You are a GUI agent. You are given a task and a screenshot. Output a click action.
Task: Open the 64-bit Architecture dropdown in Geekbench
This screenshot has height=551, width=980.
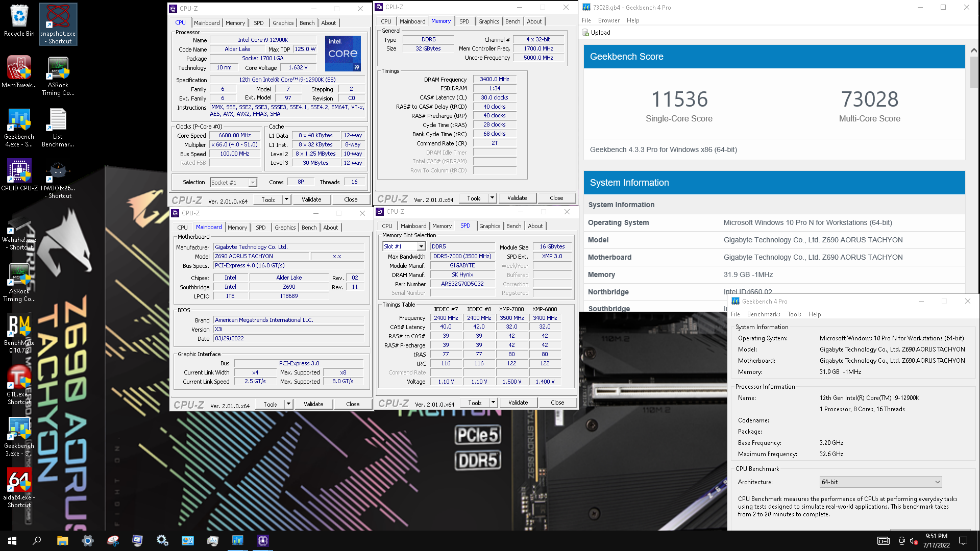coord(880,482)
